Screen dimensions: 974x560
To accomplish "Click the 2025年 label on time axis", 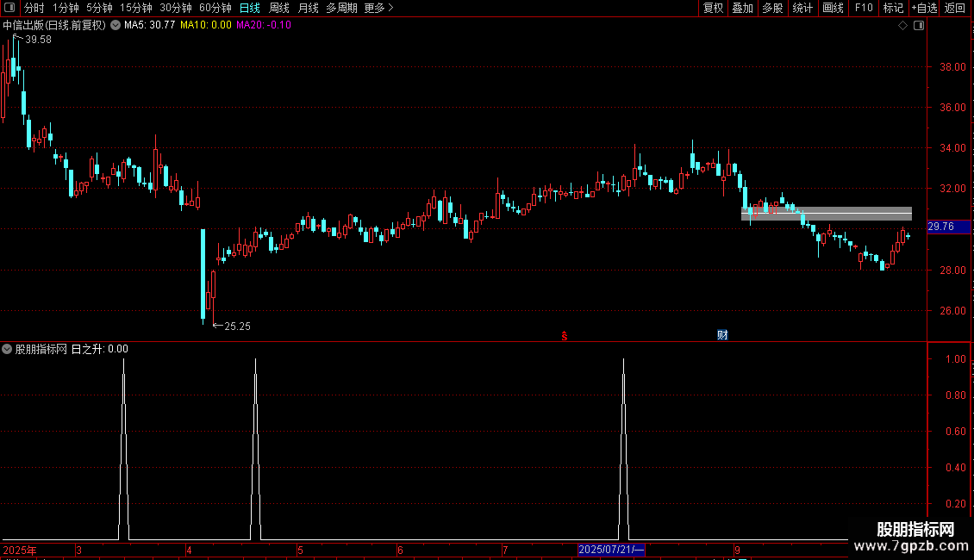I will click(x=20, y=550).
